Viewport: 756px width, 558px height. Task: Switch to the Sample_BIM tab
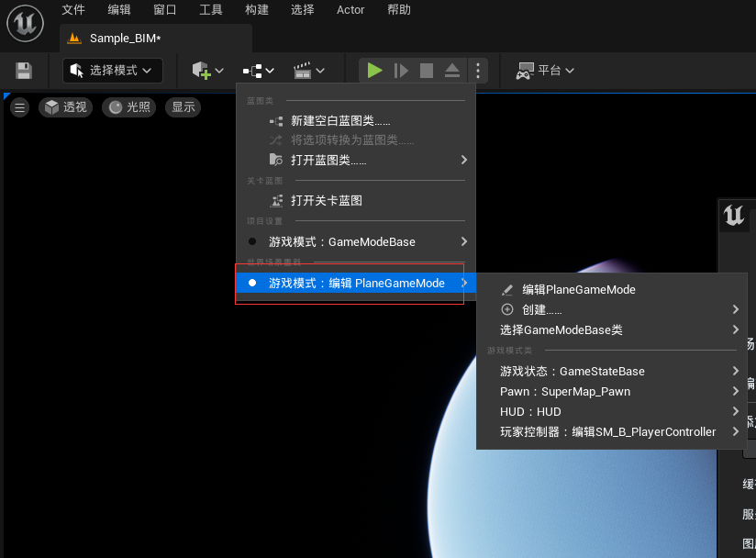[x=156, y=39]
